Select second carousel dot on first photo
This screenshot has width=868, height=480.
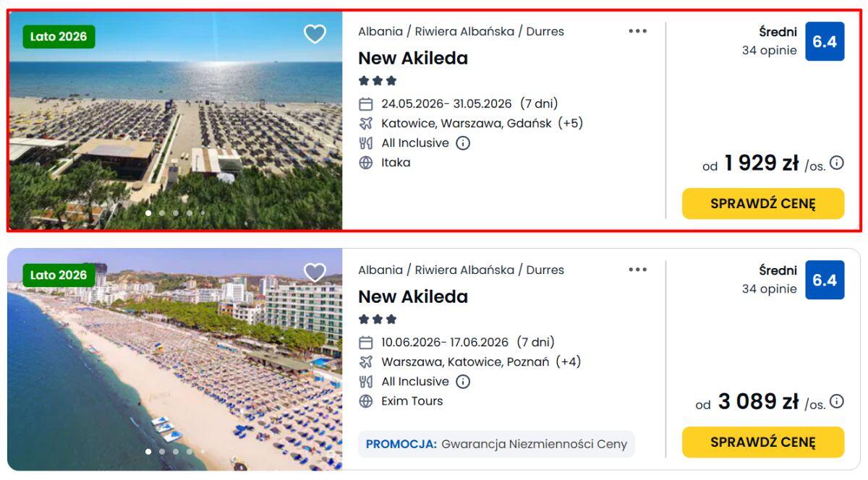click(162, 213)
